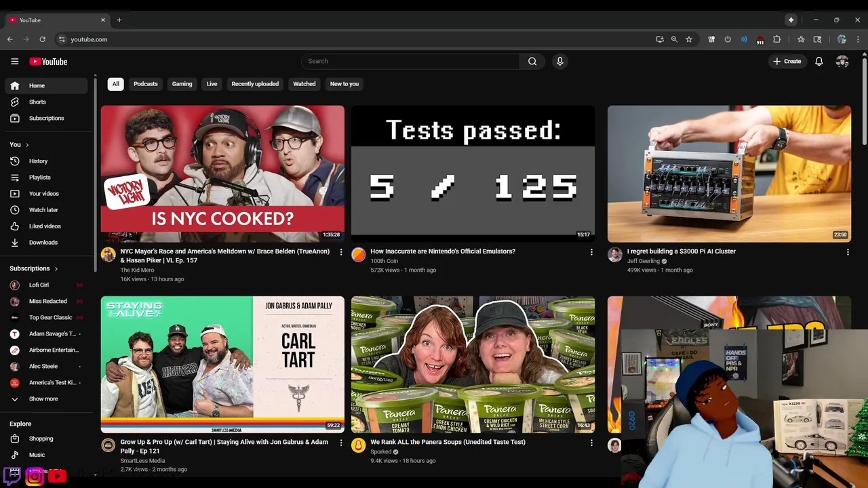Open Jeff Geerling channel avatar
868x488 pixels.
click(x=615, y=255)
